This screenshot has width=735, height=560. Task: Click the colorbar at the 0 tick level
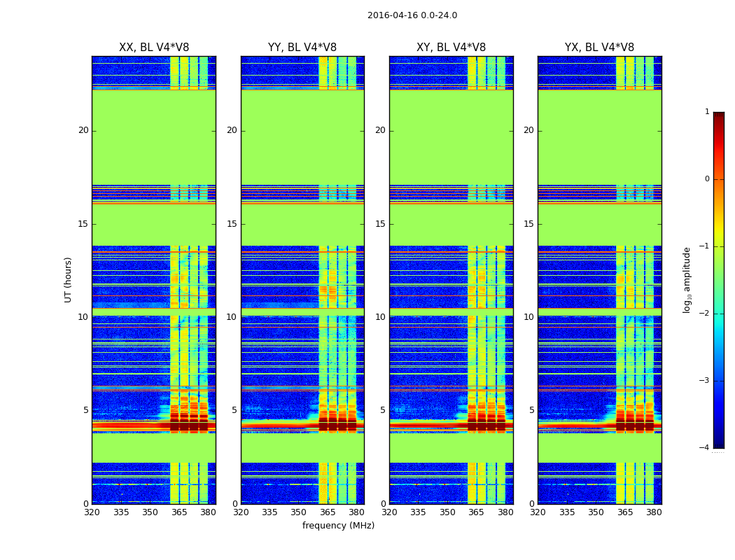719,179
